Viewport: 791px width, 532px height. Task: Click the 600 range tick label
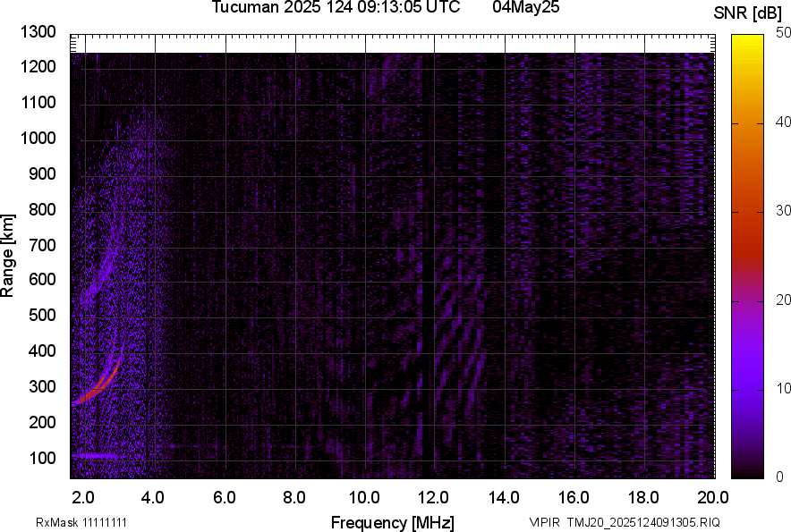(42, 279)
